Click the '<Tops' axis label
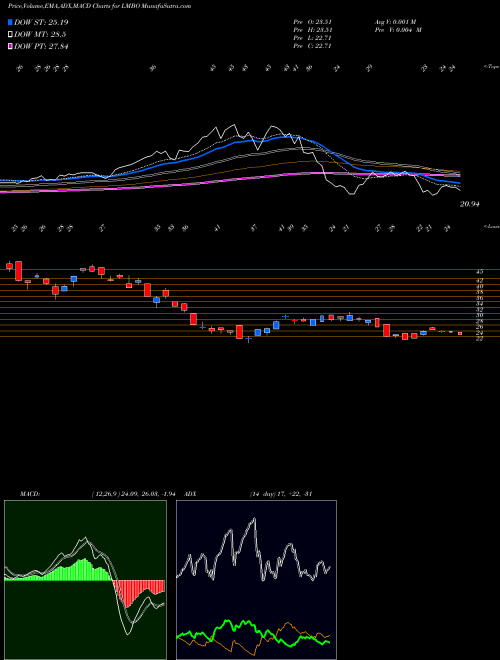Image resolution: width=500 pixels, height=660 pixels. 491,67
